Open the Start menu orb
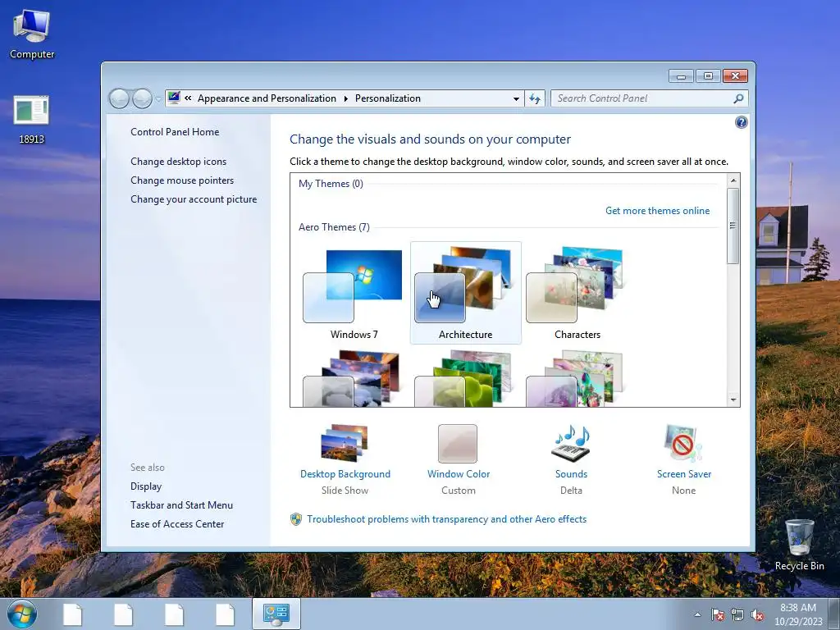The image size is (840, 630). tap(22, 614)
